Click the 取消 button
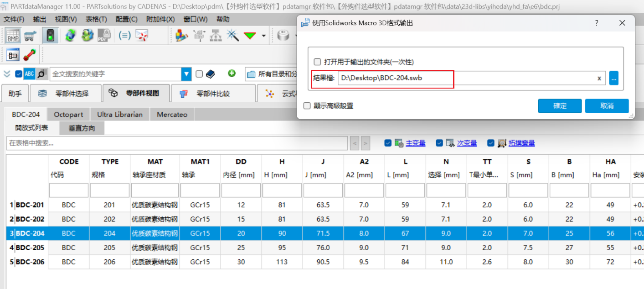Screen dimensions: 644x289 [x=607, y=106]
